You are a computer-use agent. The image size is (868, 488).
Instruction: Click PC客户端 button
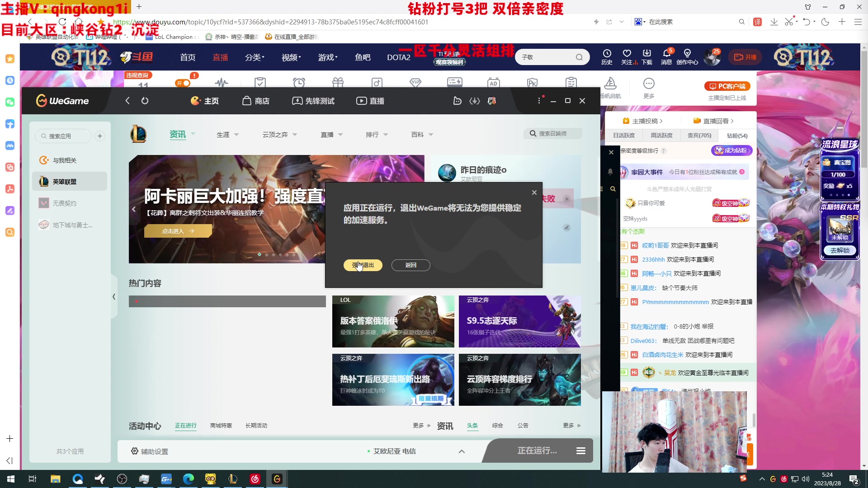[727, 86]
